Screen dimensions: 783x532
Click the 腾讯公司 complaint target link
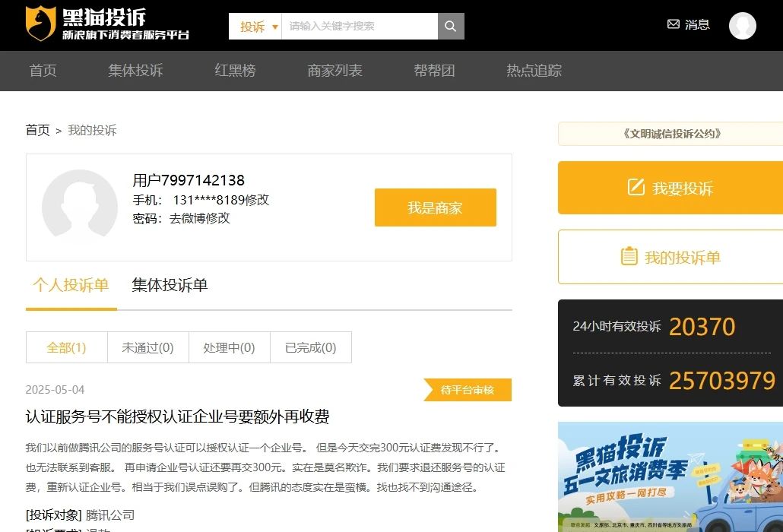click(110, 515)
